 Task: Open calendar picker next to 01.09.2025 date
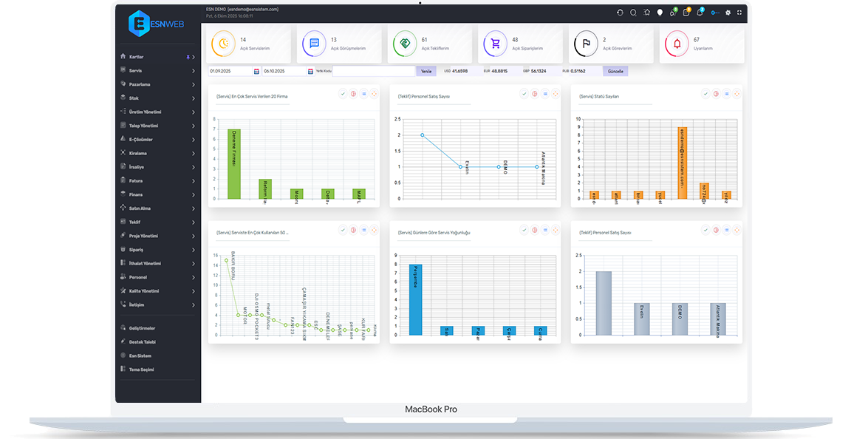[x=256, y=72]
